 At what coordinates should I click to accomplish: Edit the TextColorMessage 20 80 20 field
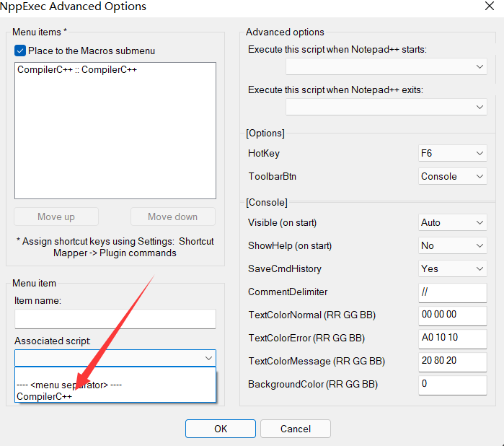point(453,362)
